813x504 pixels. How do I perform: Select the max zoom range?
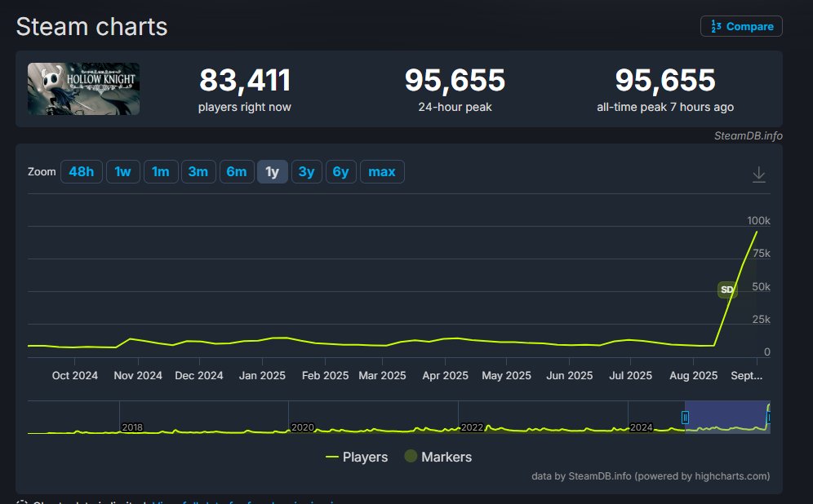(x=382, y=172)
